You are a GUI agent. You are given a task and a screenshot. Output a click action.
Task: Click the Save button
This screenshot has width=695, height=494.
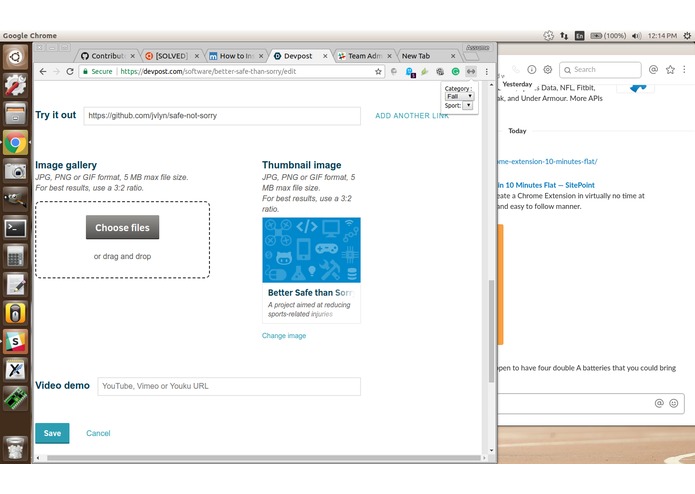[x=52, y=433]
